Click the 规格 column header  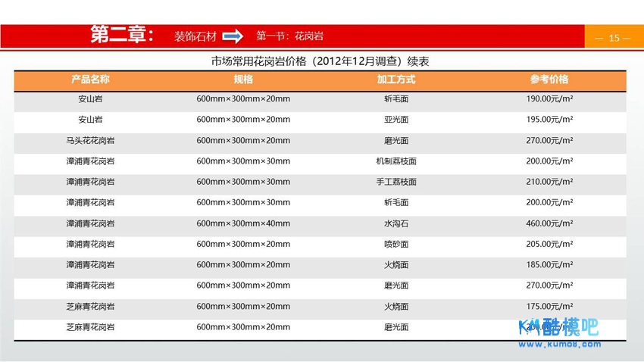243,80
